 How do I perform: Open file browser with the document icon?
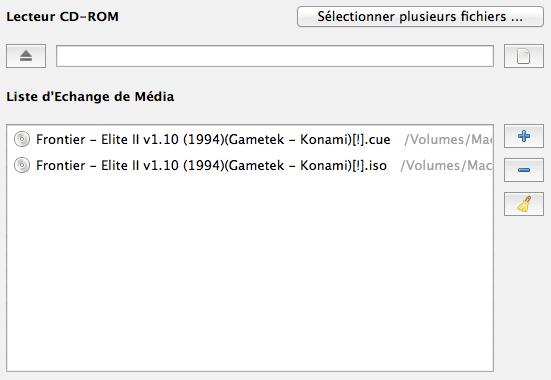pos(524,56)
